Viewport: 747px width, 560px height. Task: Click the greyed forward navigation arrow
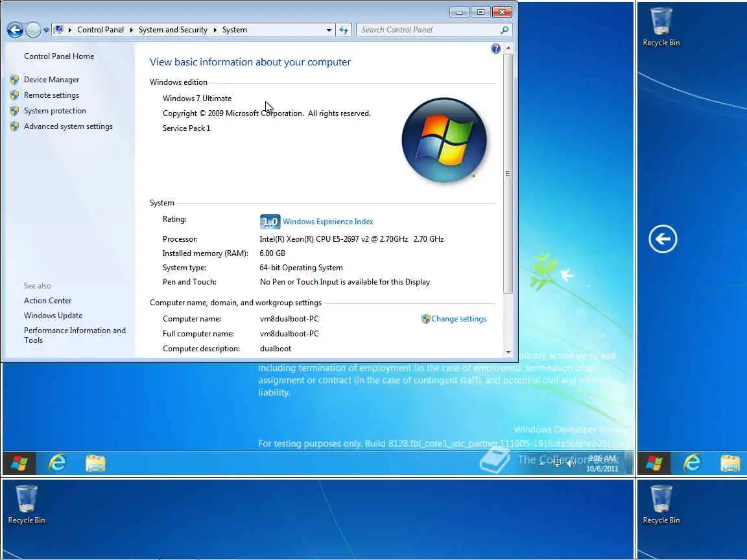(33, 30)
